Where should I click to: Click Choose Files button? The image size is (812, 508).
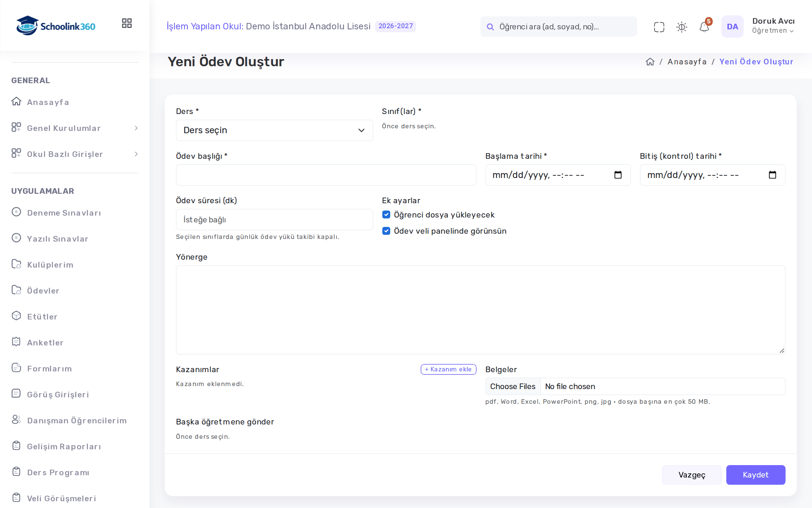click(x=513, y=386)
